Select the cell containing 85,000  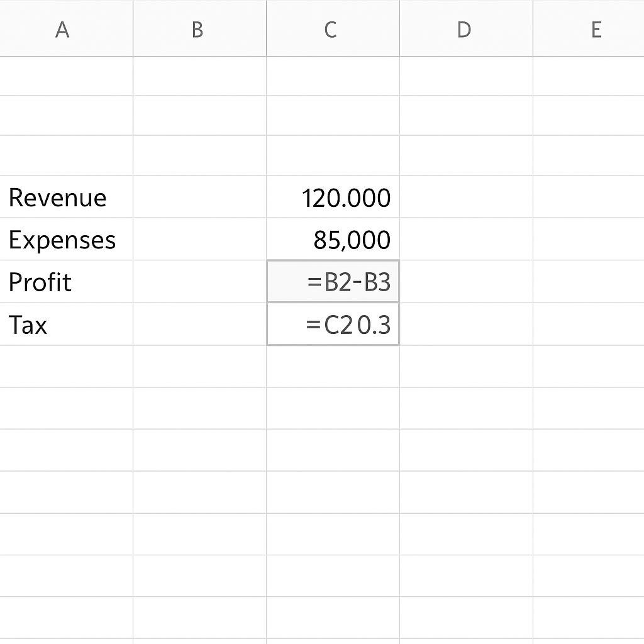coord(333,239)
